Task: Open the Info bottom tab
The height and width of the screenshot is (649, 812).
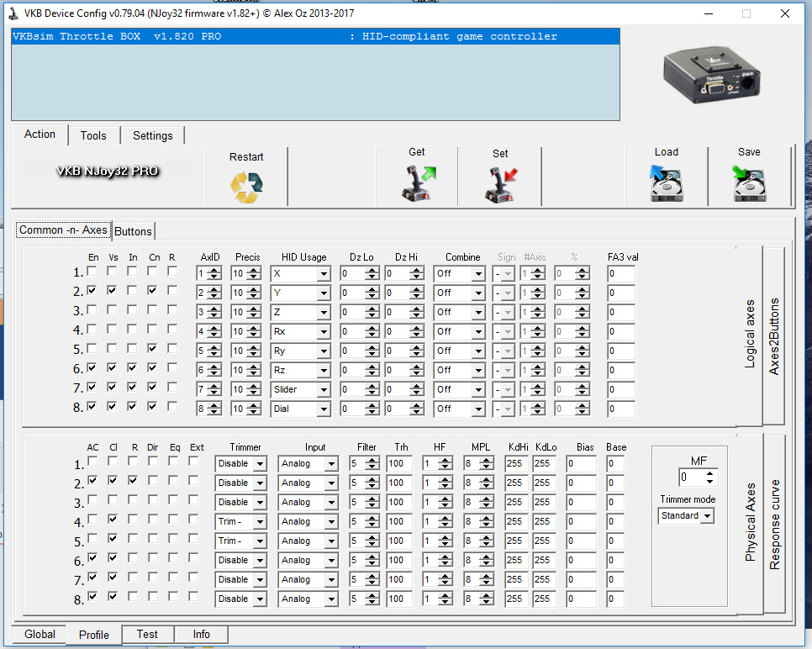Action: click(x=202, y=635)
